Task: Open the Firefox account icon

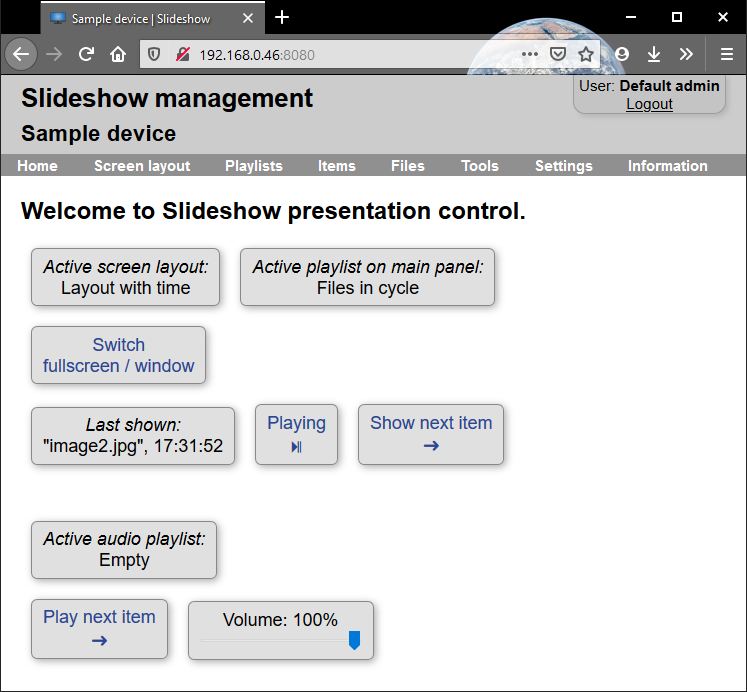Action: pos(622,54)
